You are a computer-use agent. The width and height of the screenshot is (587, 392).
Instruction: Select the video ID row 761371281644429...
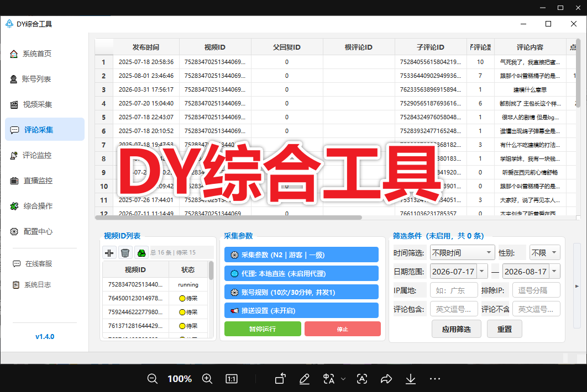click(135, 326)
